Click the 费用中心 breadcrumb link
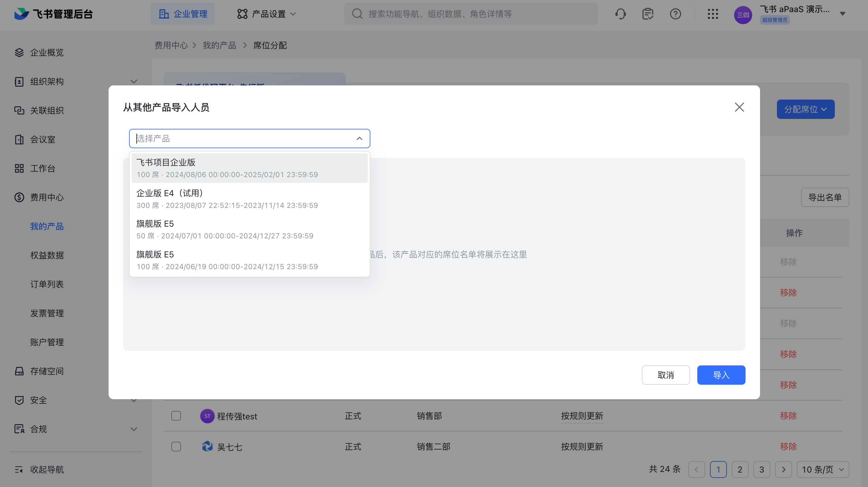This screenshot has width=868, height=487. (x=171, y=46)
